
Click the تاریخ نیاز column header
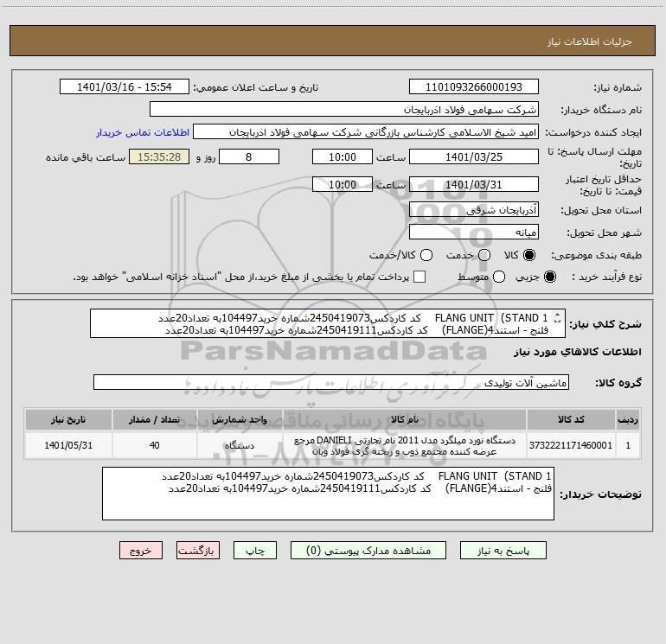[68, 419]
